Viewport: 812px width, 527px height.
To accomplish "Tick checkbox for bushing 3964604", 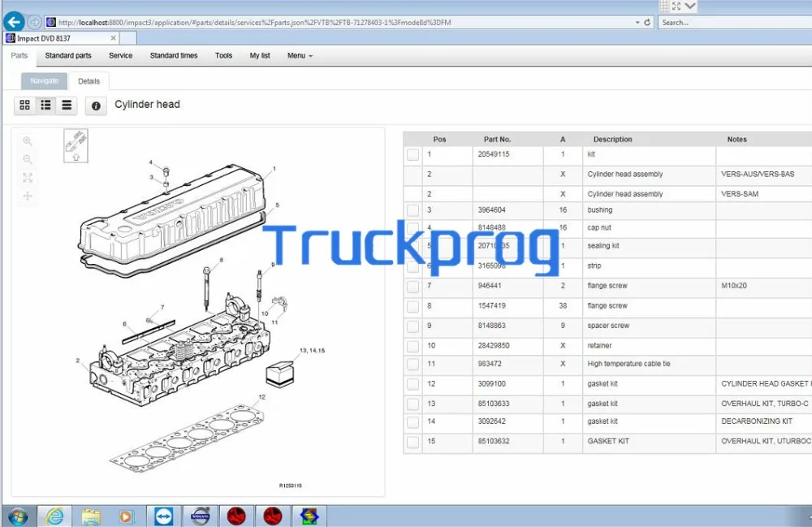I will pos(412,210).
